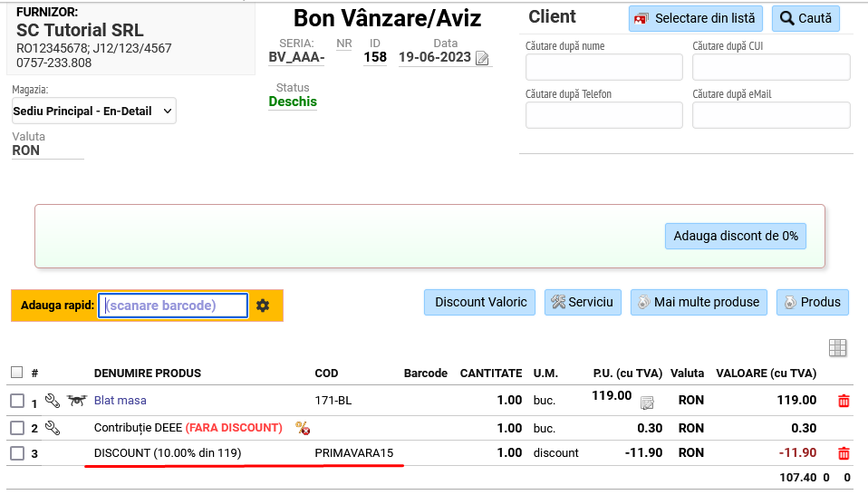
Task: Delete the DISCOUNT row with trash icon
Action: pyautogui.click(x=844, y=453)
